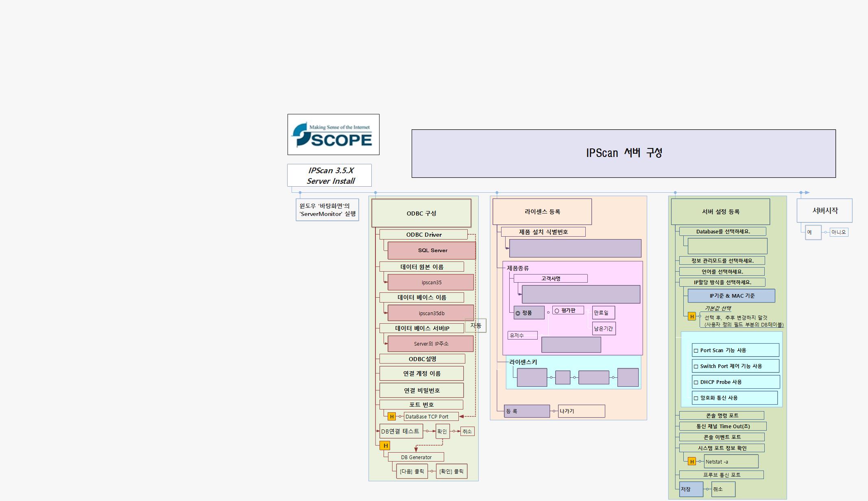868x501 pixels.
Task: Select the 정품 radio button
Action: 519,312
